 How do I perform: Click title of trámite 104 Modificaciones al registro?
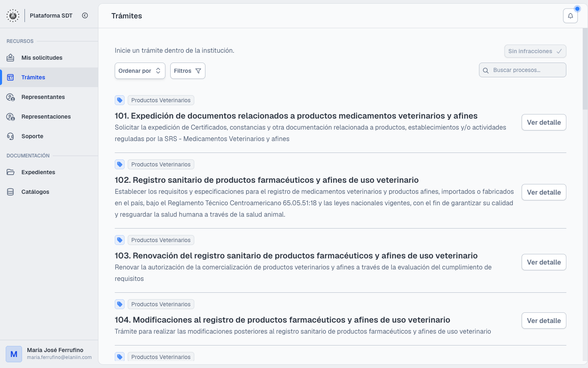[x=283, y=320]
